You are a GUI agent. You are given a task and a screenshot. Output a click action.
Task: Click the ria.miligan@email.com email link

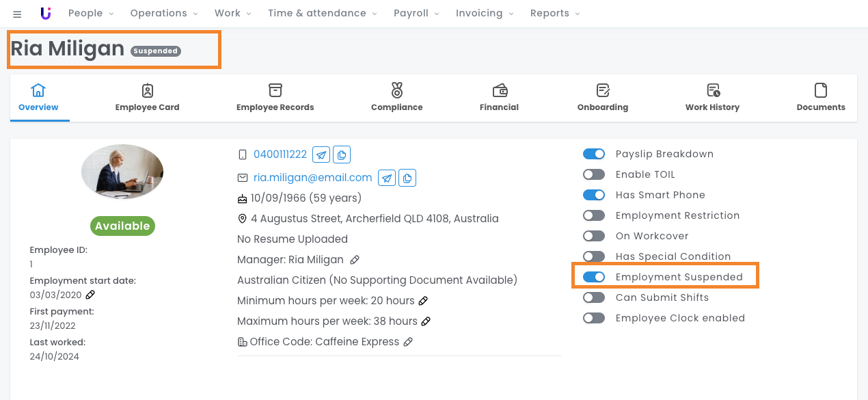[312, 178]
